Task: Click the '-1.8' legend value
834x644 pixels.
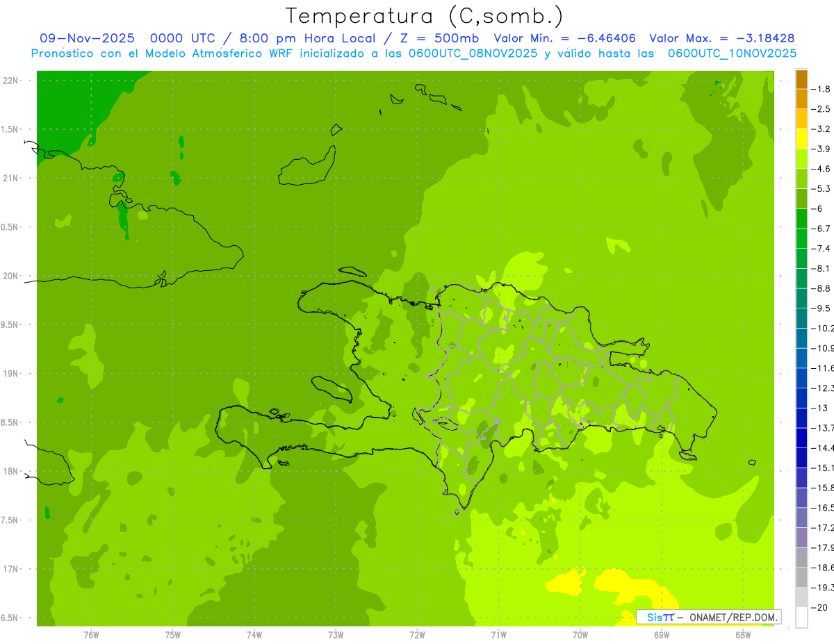Action: 822,89
